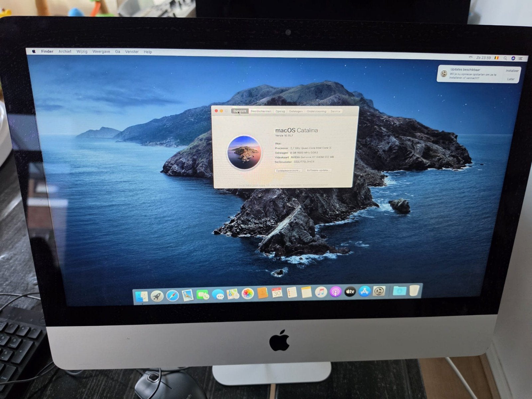Image resolution: width=532 pixels, height=399 pixels.
Task: Open the Wijzig menu
Action: 82,52
